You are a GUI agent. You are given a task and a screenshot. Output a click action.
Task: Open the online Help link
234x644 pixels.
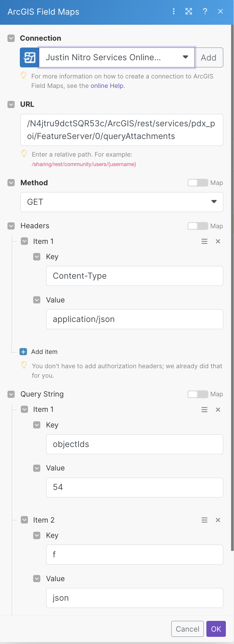[x=107, y=86]
